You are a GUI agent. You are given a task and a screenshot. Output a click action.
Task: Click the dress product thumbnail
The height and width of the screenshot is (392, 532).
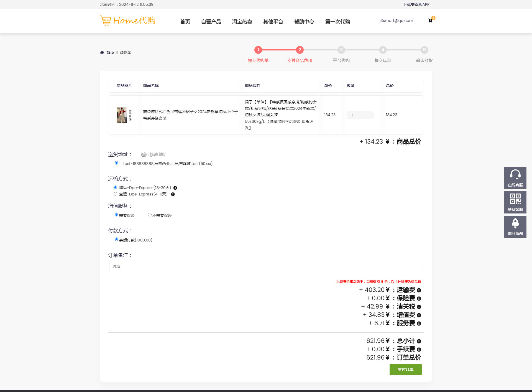[122, 115]
